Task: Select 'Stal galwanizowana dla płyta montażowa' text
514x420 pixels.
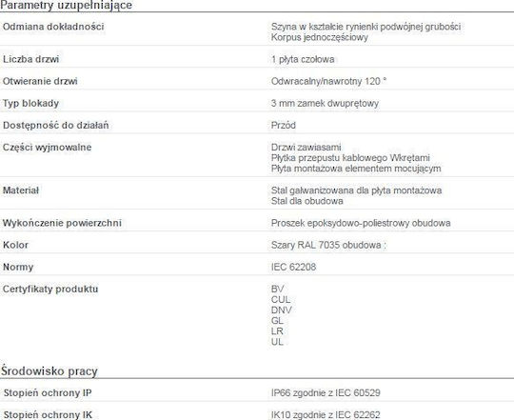Action: 356,190
